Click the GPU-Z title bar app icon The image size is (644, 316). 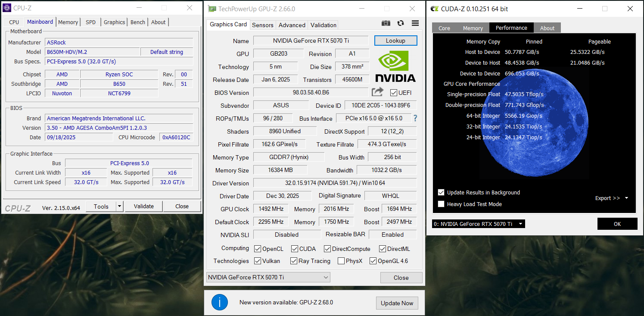212,9
